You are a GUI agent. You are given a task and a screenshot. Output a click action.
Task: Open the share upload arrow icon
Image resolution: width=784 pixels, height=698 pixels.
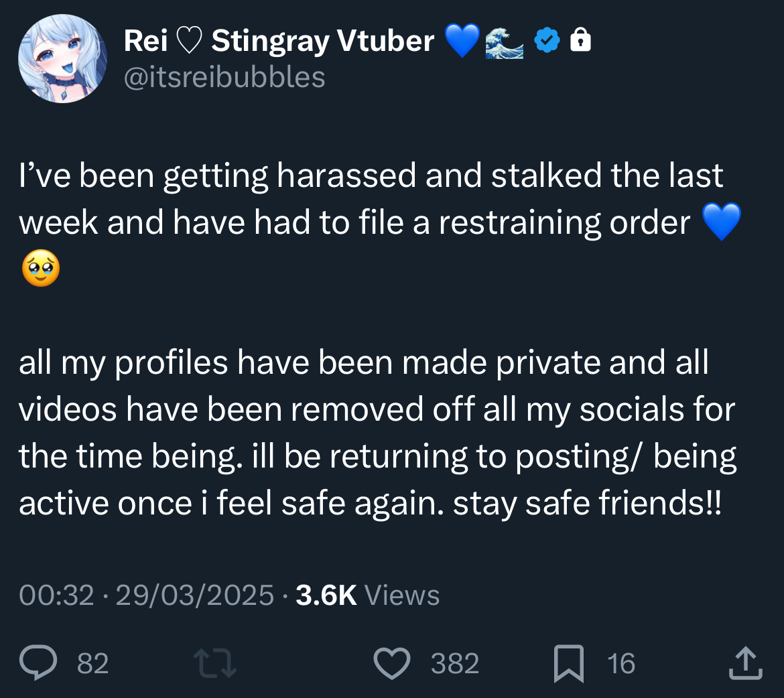(746, 663)
